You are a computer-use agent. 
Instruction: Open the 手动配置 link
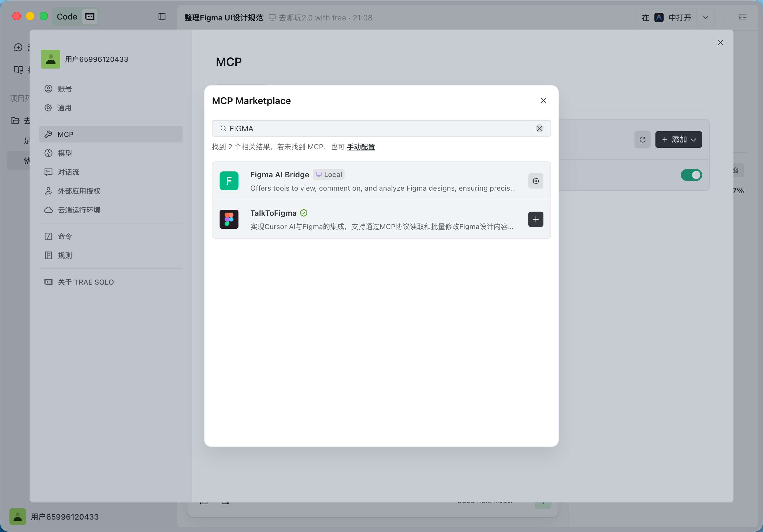[x=361, y=147]
